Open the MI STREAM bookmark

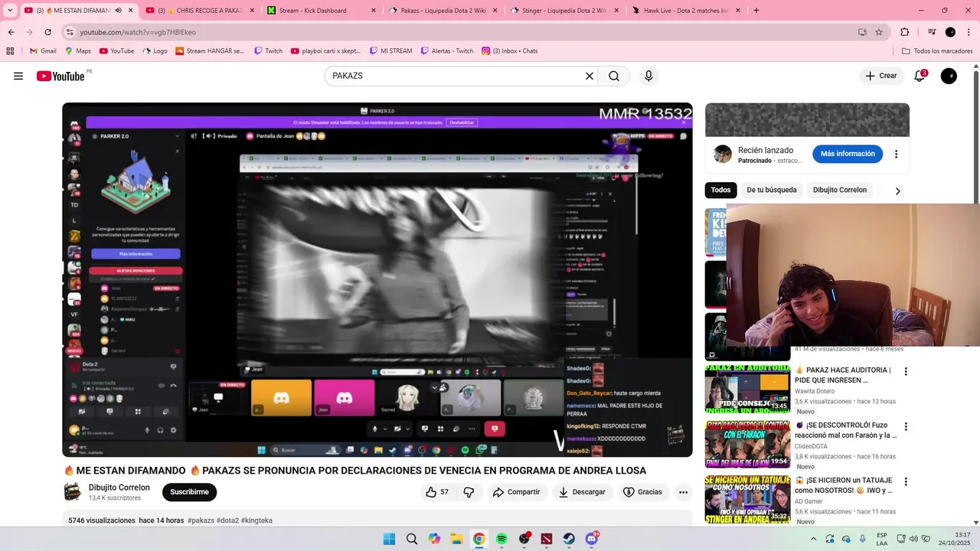[x=390, y=51]
